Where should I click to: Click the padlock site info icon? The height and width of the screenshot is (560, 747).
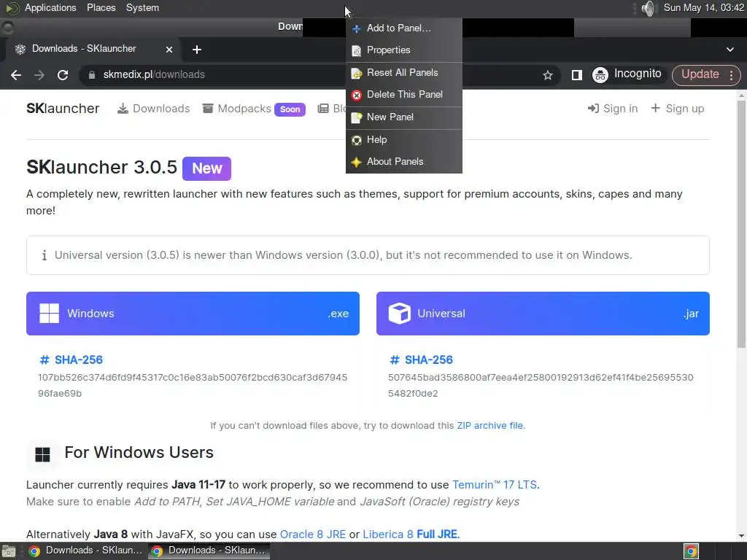92,75
